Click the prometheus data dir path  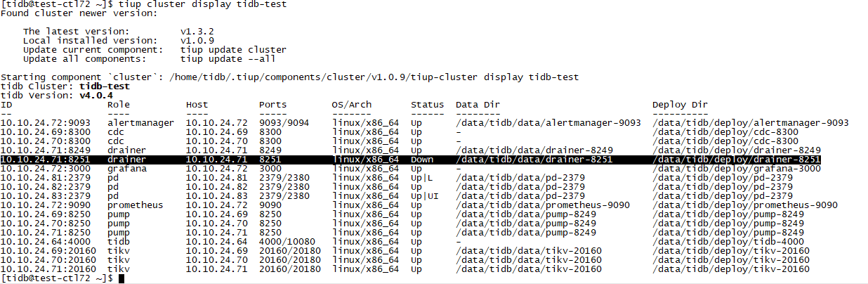pyautogui.click(x=542, y=205)
